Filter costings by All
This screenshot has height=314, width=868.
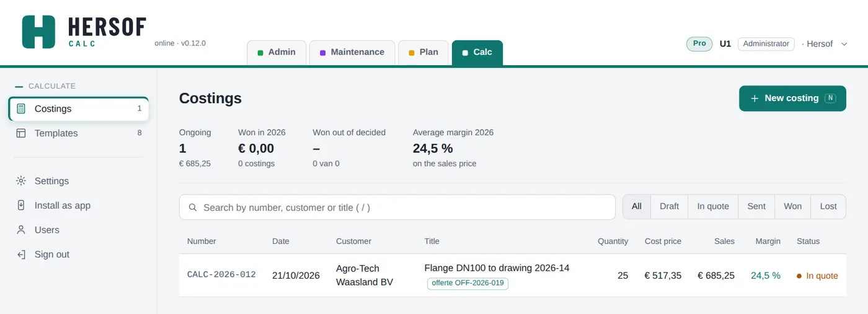pos(637,207)
